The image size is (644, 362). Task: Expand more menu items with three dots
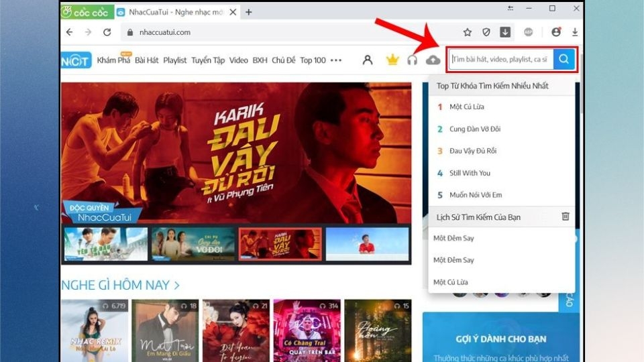[336, 60]
